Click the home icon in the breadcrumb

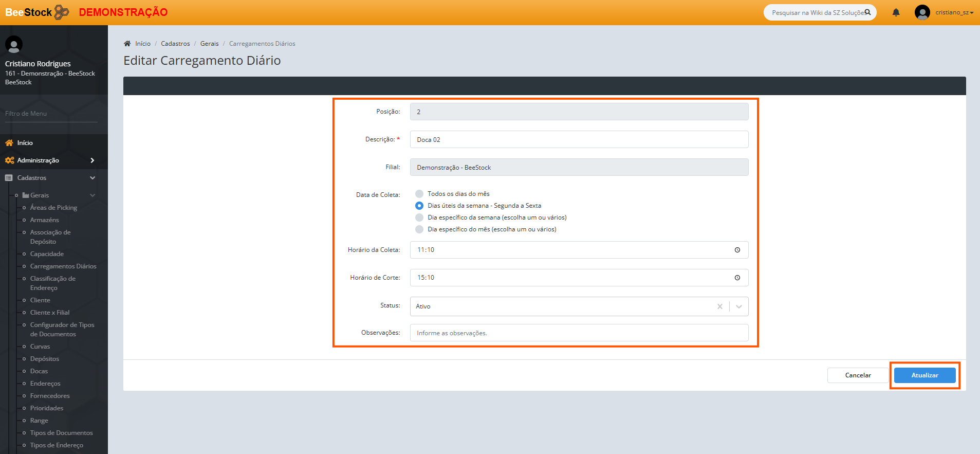[x=127, y=44]
